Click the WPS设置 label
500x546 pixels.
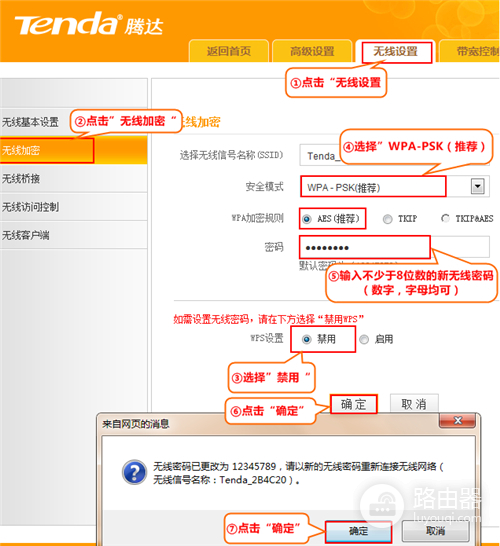coord(267,338)
